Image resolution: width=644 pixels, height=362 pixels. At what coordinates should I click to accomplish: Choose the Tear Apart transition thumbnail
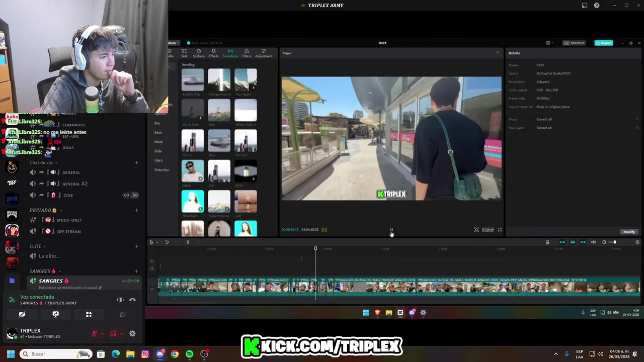246,80
